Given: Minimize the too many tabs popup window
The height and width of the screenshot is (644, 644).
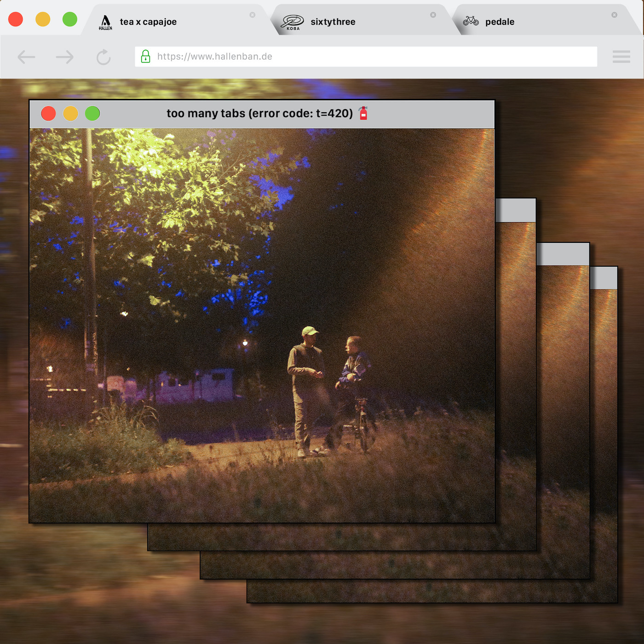Looking at the screenshot, I should click(70, 113).
